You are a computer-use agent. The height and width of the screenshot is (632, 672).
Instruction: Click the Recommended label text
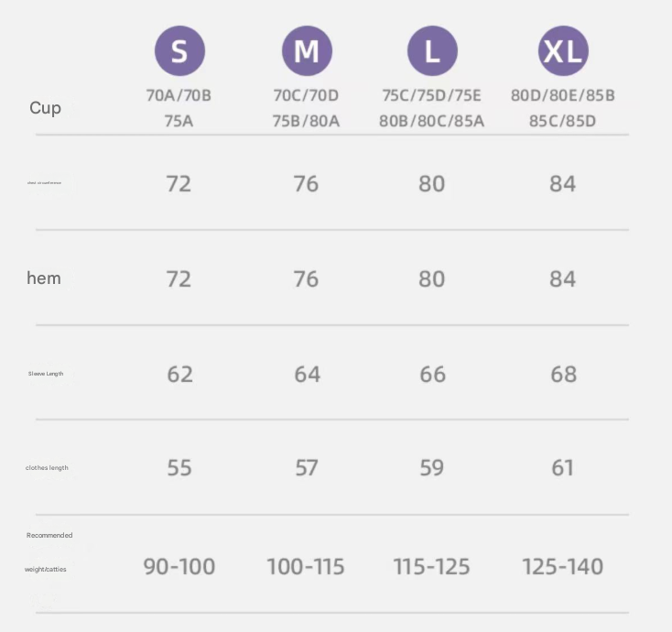tap(49, 535)
